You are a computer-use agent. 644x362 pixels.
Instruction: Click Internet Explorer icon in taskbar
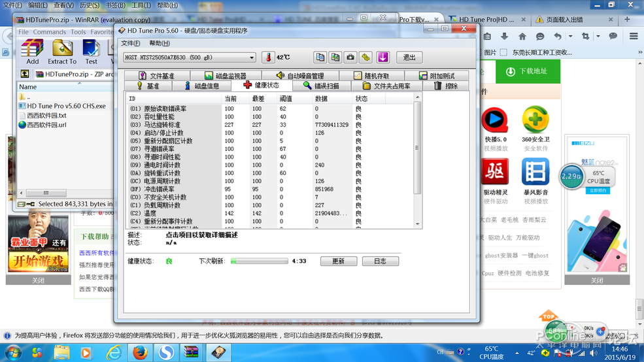click(114, 353)
